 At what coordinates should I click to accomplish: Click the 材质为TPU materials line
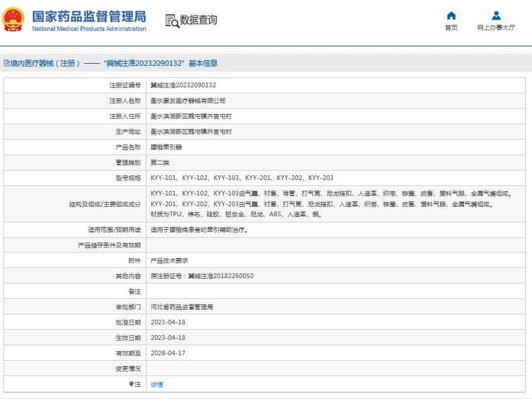[236, 214]
